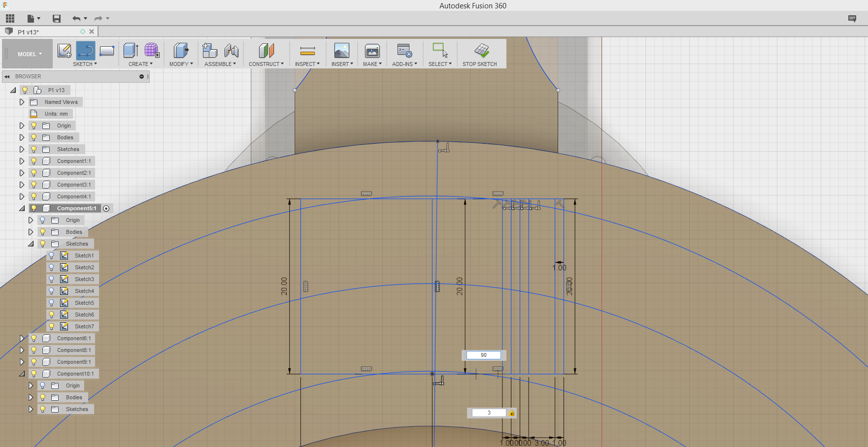Select the Line sketch tool
The height and width of the screenshot is (447, 868).
pyautogui.click(x=86, y=51)
